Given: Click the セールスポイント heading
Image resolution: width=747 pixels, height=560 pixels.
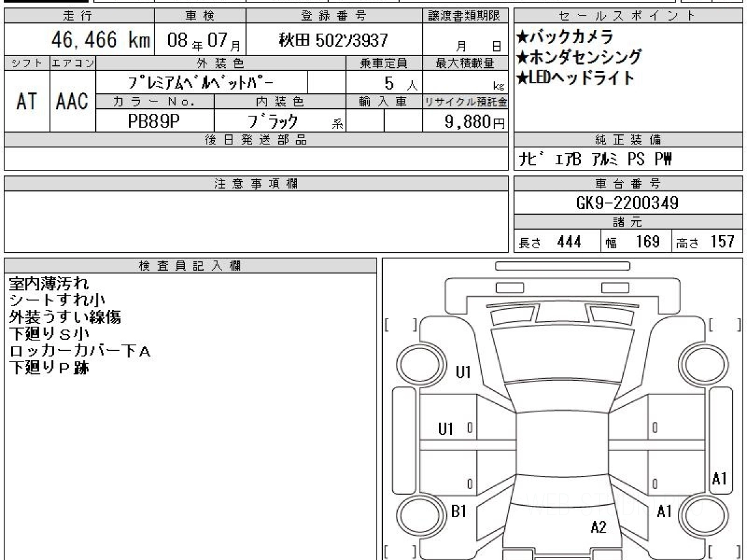Looking at the screenshot, I should pos(629,16).
